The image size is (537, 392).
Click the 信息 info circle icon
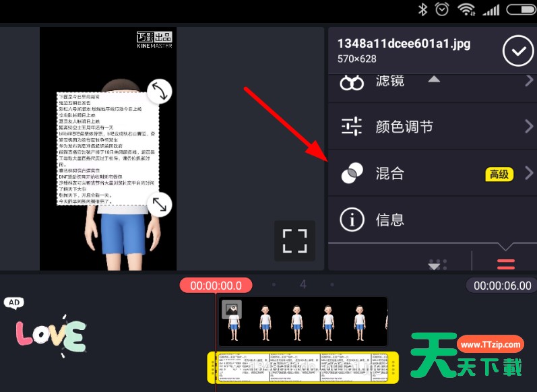pos(352,219)
